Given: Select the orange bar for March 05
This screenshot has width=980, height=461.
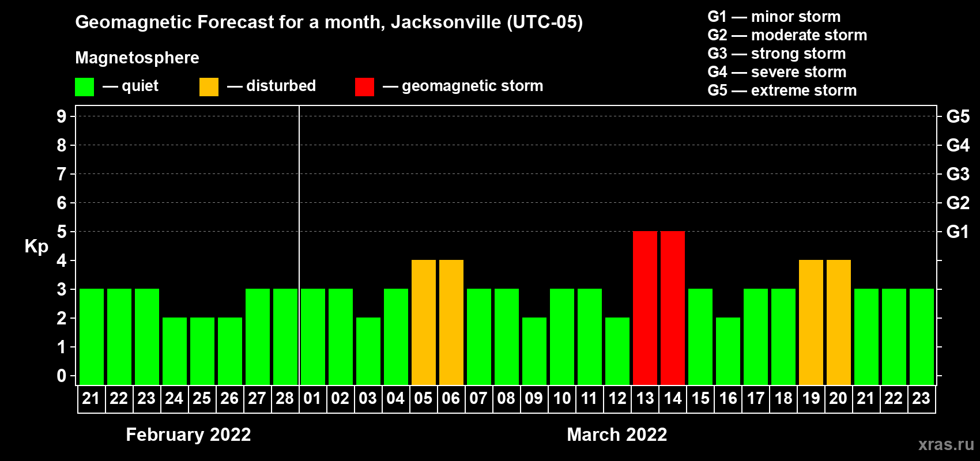Looking at the screenshot, I should click(424, 322).
